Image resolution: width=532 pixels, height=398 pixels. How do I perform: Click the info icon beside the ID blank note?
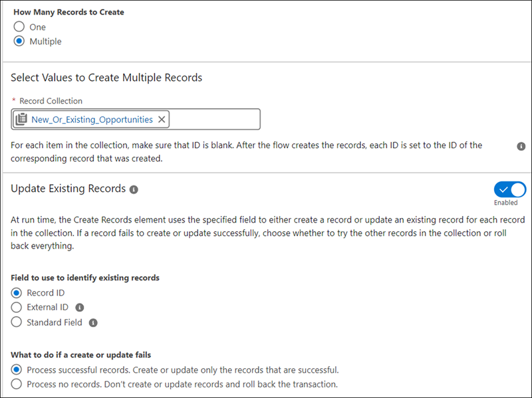[521, 146]
